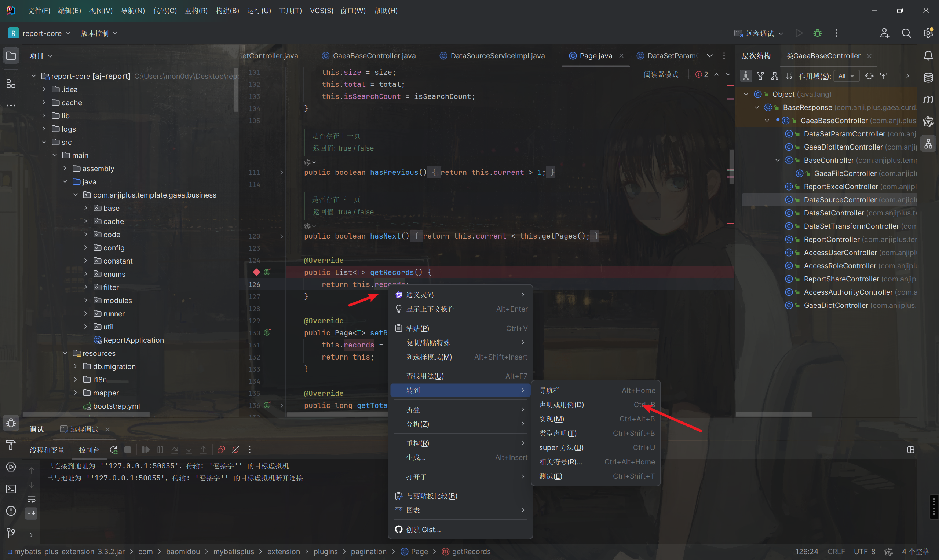Click Rerun debug session icon
Screen dimensions: 939x560
click(x=113, y=450)
